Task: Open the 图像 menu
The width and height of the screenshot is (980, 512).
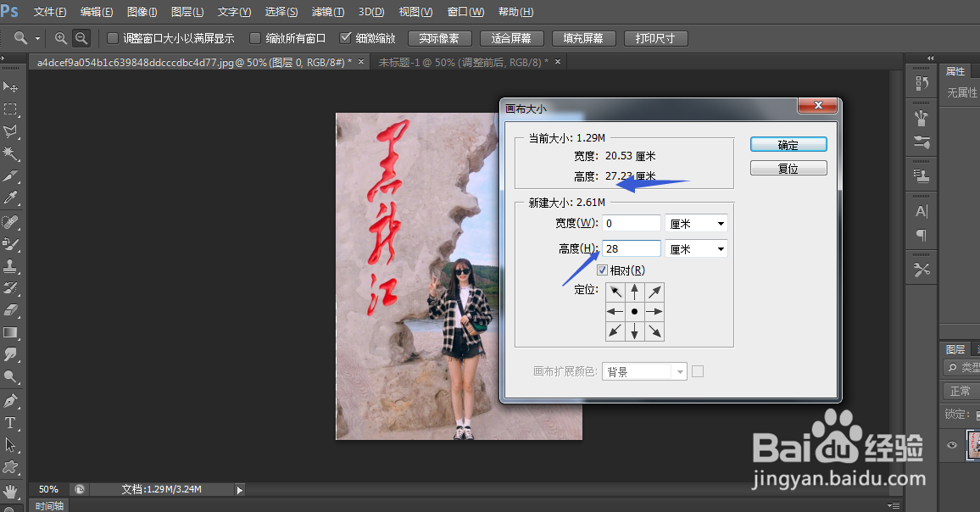Action: click(141, 12)
